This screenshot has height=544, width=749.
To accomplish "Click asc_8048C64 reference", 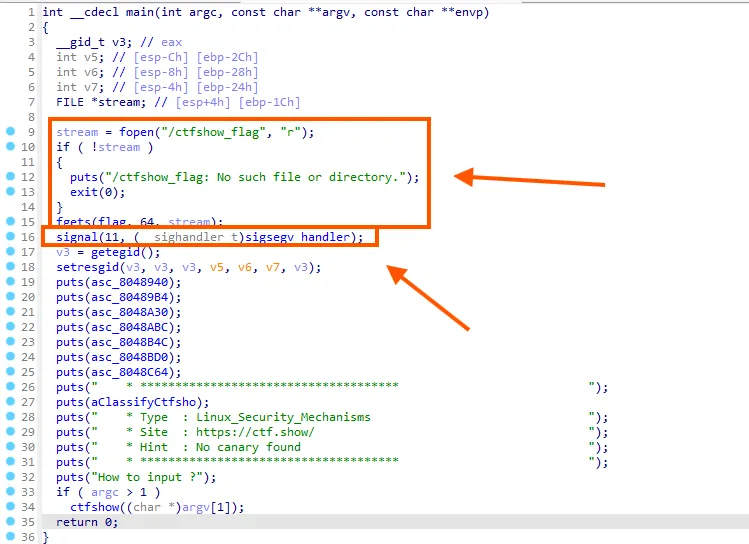I will (x=129, y=373).
